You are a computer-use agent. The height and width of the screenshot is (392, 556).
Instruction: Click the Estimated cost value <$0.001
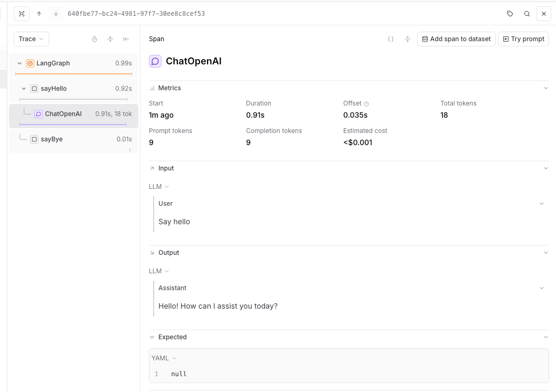[x=358, y=142]
